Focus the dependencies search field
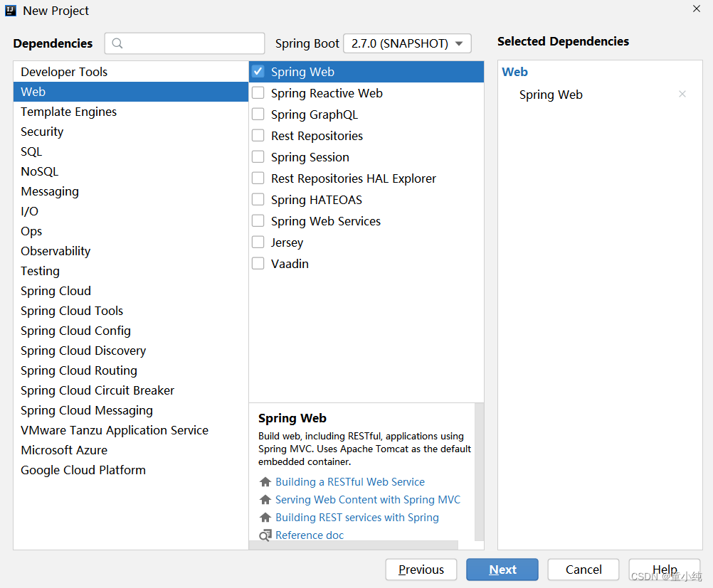 [x=184, y=43]
